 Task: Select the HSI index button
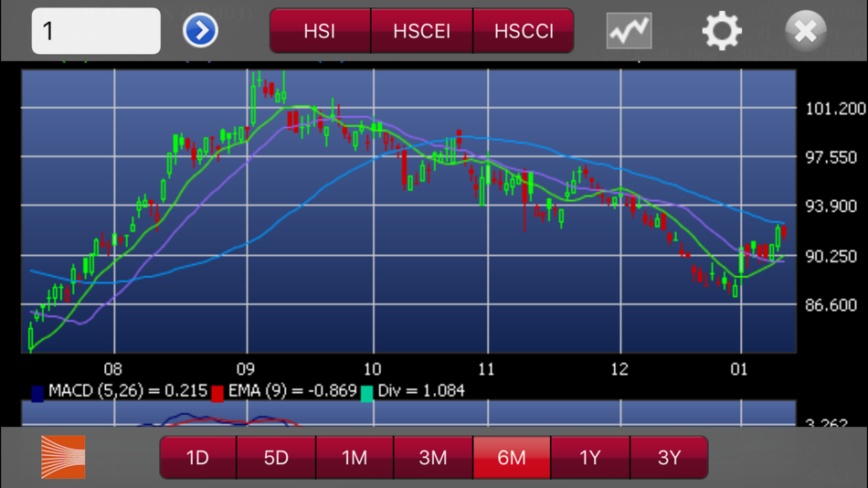(x=320, y=31)
